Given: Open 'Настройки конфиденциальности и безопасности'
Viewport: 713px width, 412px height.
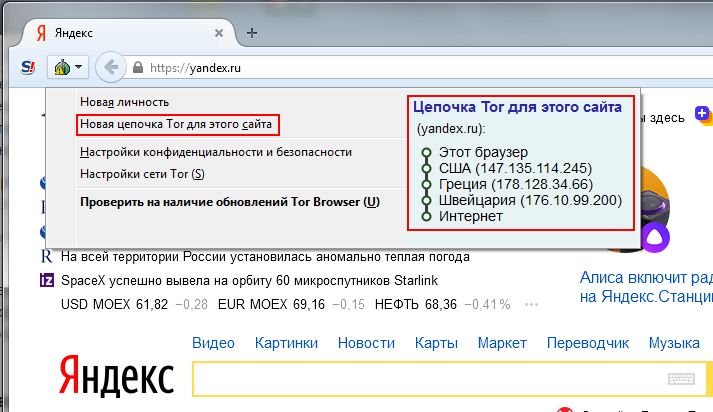Looking at the screenshot, I should pos(216,152).
